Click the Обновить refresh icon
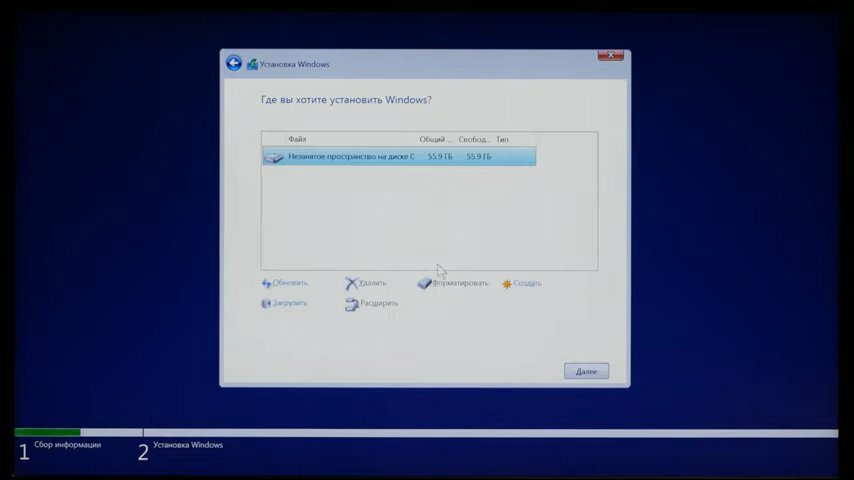 pyautogui.click(x=266, y=283)
